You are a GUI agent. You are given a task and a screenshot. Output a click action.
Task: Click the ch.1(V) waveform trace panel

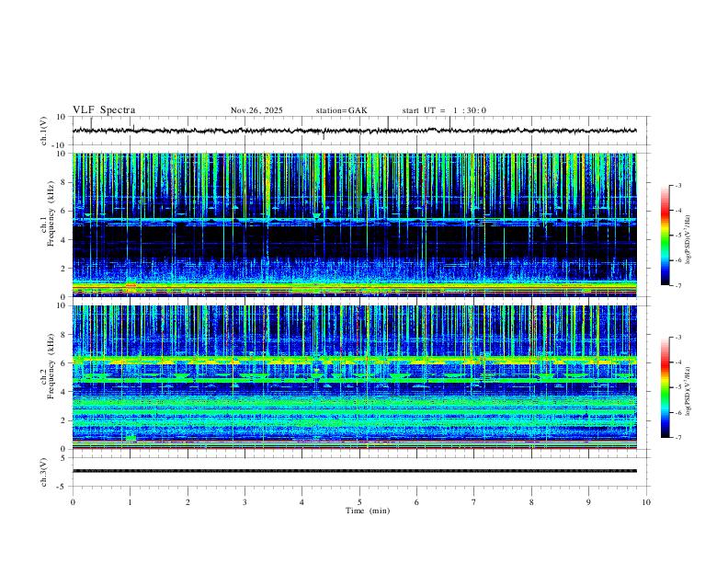358,131
